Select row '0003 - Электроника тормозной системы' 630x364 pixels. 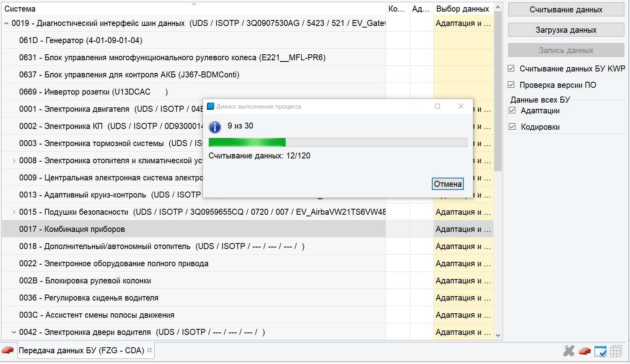(102, 143)
